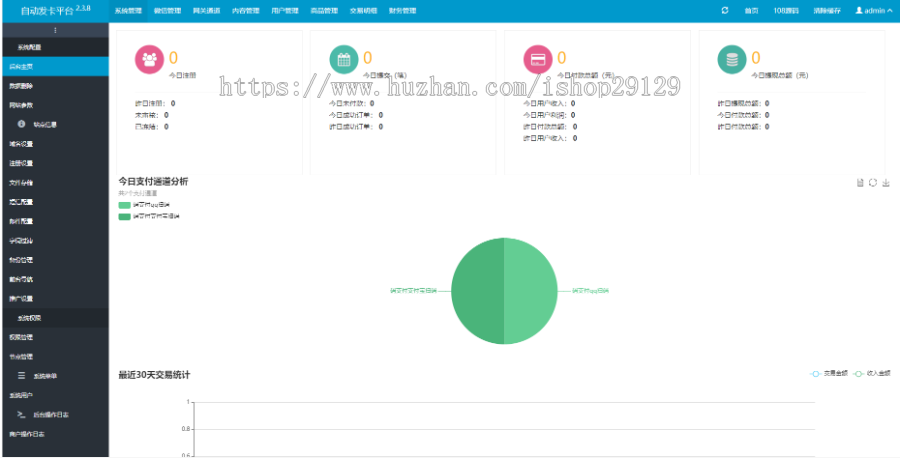The width and height of the screenshot is (900, 458).
Task: Open 注册设置 in the sidebar
Action: 55,163
